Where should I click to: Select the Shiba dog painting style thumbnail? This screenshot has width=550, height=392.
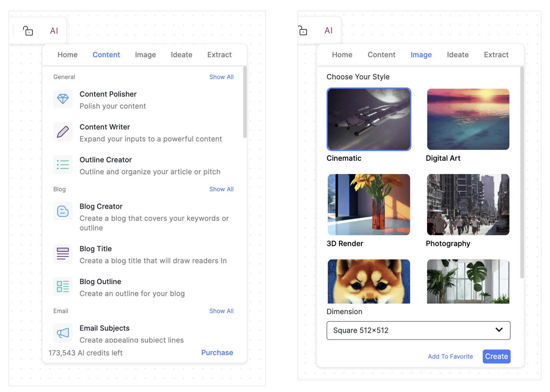369,281
